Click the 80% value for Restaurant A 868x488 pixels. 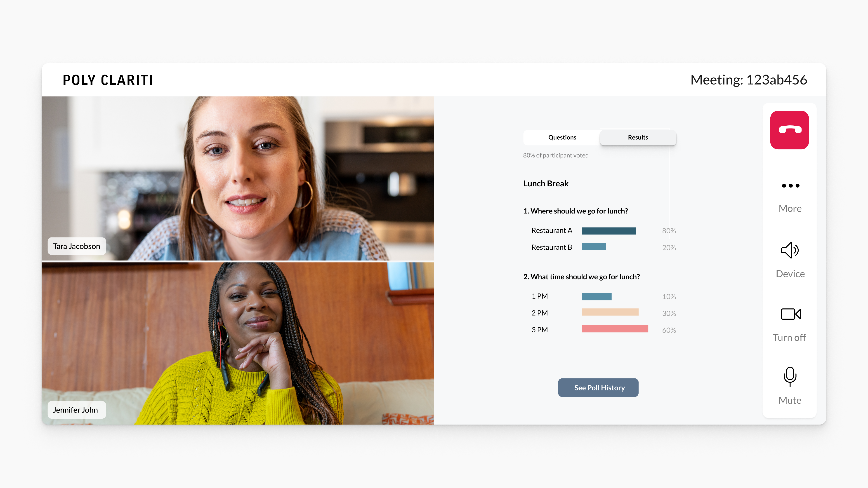pyautogui.click(x=669, y=231)
